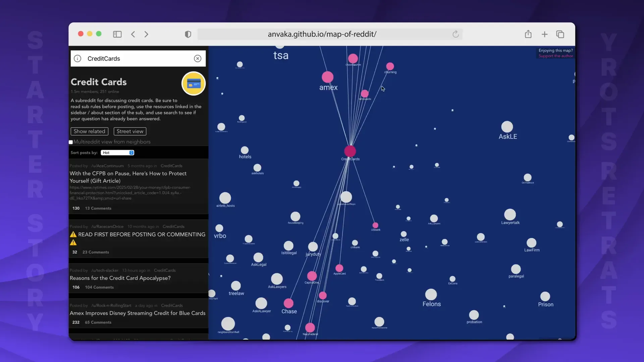Select the AskLawyers node on the map
The height and width of the screenshot is (362, 644).
277,279
